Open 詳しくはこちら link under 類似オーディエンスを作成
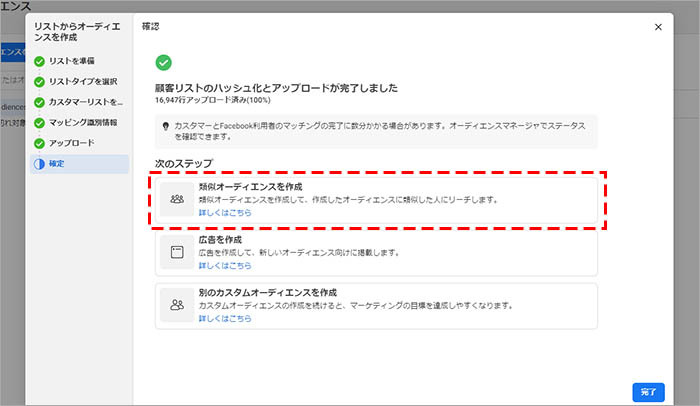Image resolution: width=700 pixels, height=406 pixels. [x=223, y=213]
